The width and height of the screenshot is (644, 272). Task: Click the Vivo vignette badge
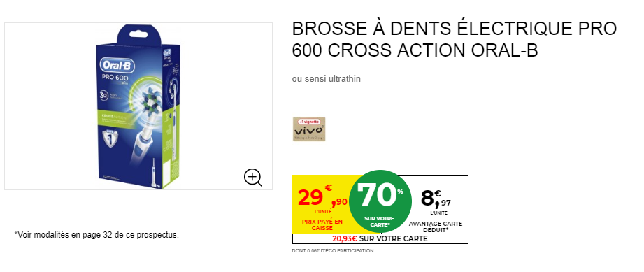click(309, 129)
